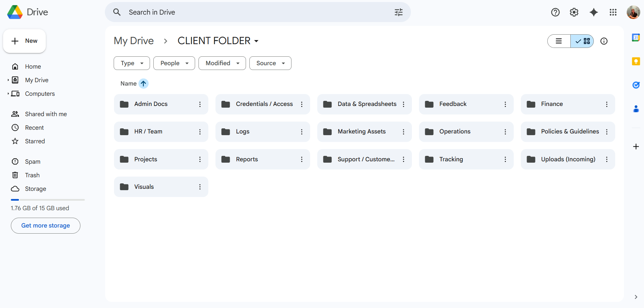
Task: Open Google Tasks side panel
Action: pos(636,85)
